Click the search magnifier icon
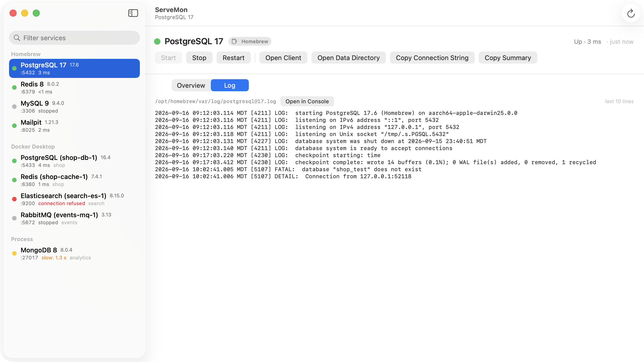Screen dimensions: 644x362 click(17, 38)
